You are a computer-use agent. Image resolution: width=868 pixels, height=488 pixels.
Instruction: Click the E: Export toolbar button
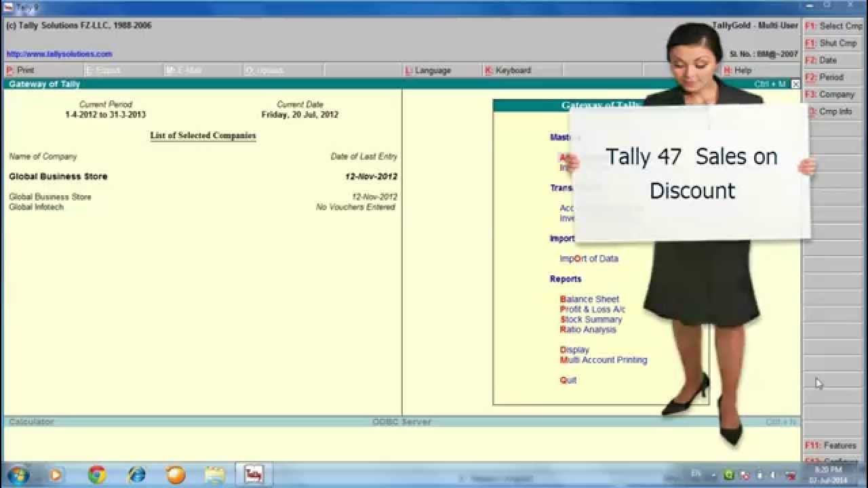[x=123, y=70]
